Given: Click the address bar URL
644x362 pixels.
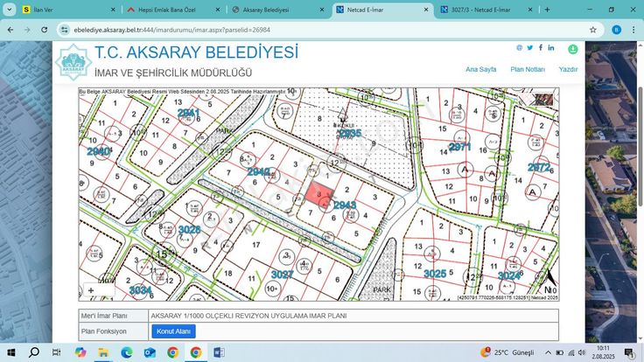Looking at the screenshot, I should click(x=172, y=30).
